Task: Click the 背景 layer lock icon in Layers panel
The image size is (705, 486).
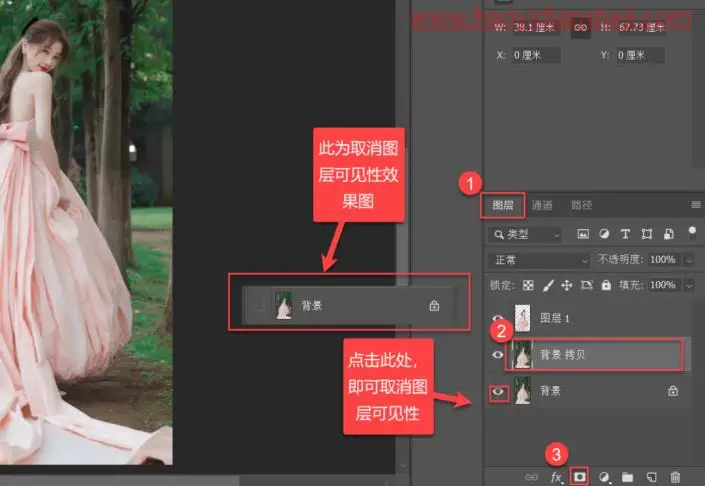Action: tap(673, 391)
